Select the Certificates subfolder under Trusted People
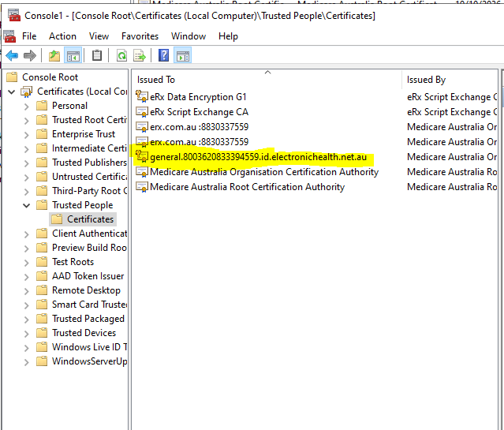This screenshot has height=430, width=504. [x=84, y=219]
